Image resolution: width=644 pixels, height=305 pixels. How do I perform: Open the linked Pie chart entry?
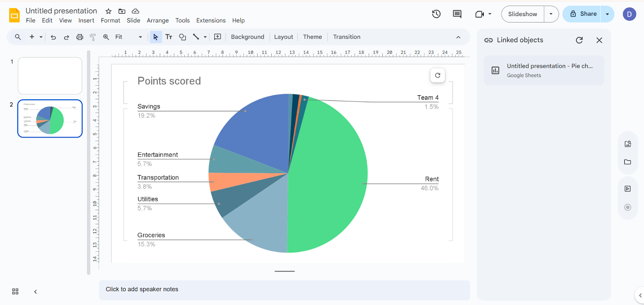[x=544, y=70]
